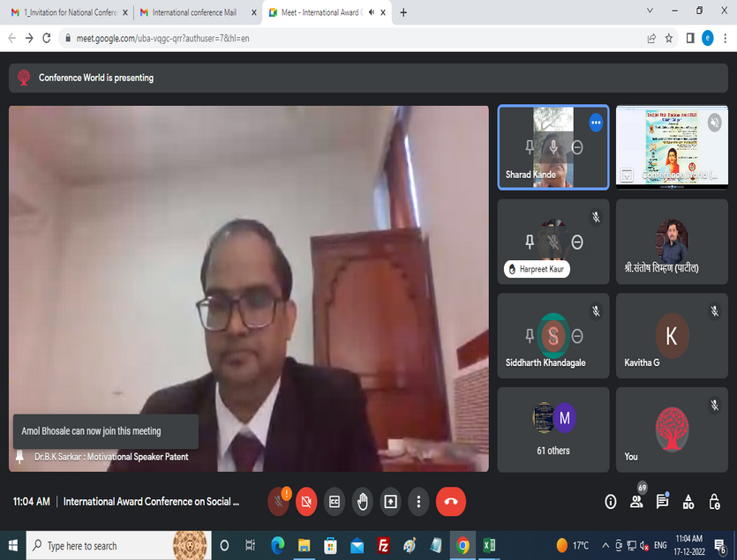This screenshot has width=737, height=560.
Task: Open the chat with everyone panel
Action: [x=662, y=502]
